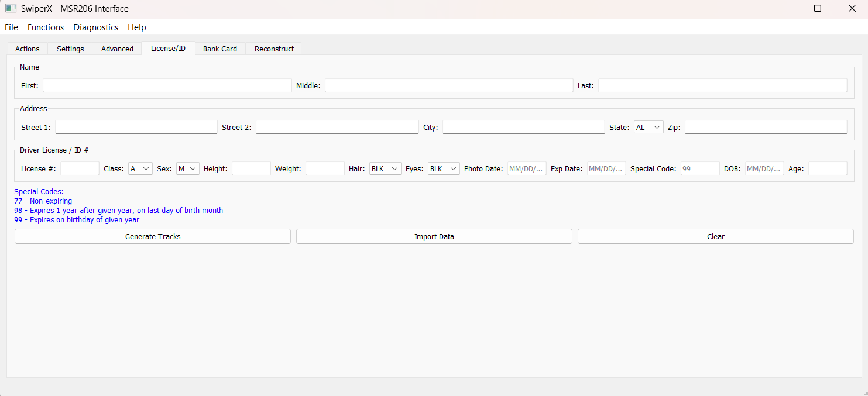Focus the First name input field
Image resolution: width=868 pixels, height=396 pixels.
point(167,85)
